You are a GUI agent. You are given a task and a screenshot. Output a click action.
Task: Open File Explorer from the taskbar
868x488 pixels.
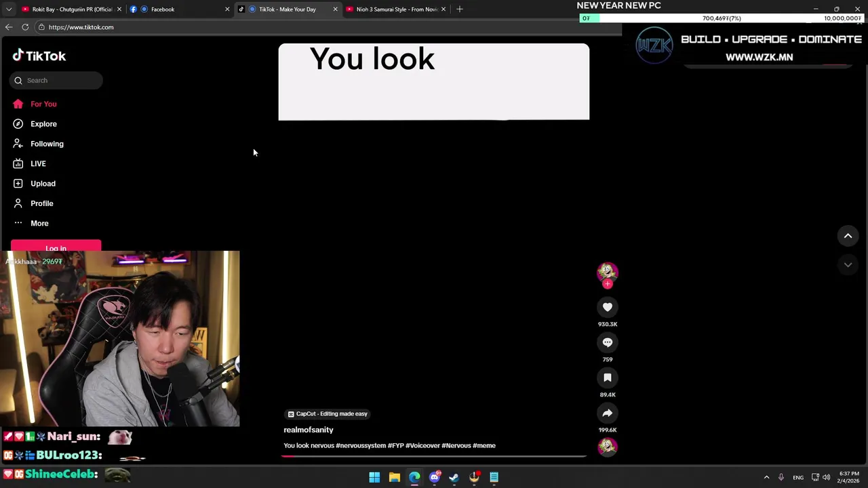(394, 477)
